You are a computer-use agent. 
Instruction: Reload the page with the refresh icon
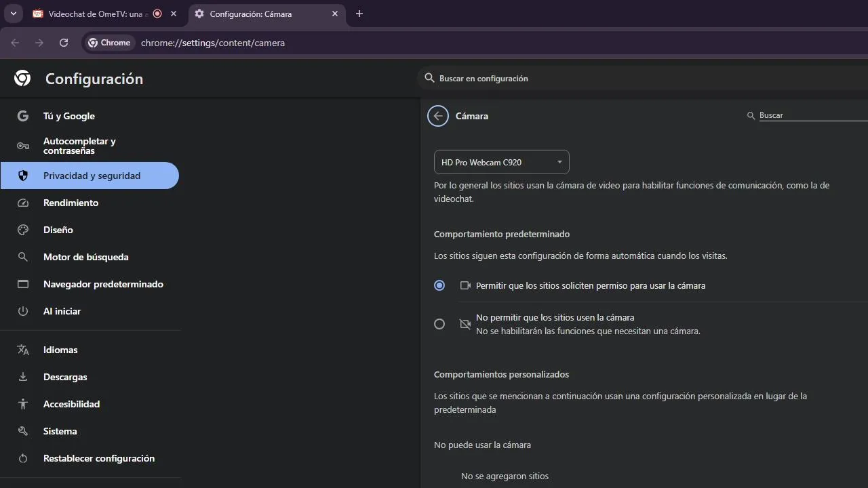point(64,43)
